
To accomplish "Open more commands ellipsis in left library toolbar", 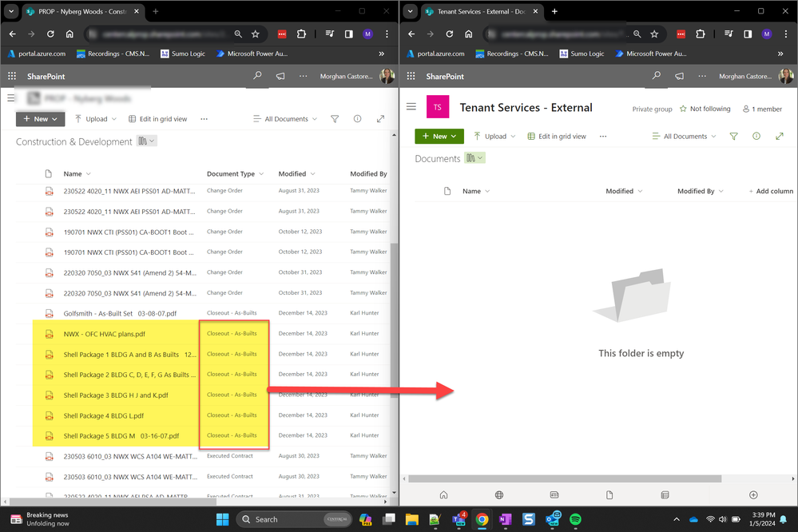I will click(x=204, y=118).
